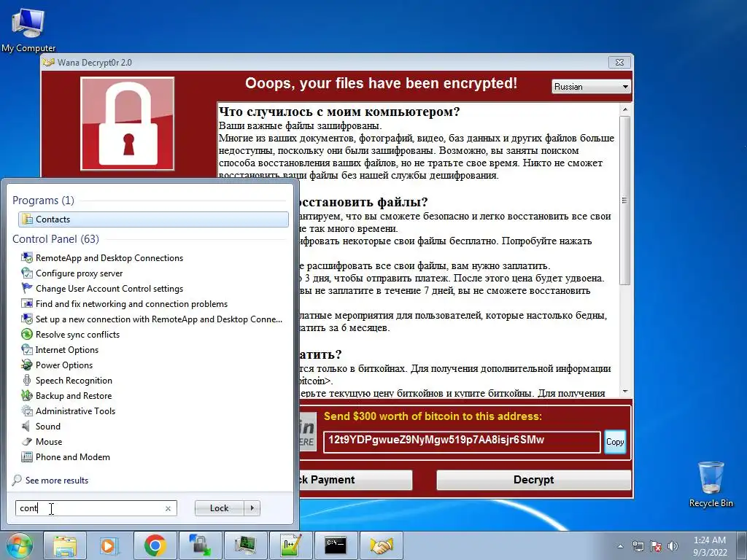Click the Decrypt button
Image resolution: width=747 pixels, height=560 pixels.
[x=533, y=480]
